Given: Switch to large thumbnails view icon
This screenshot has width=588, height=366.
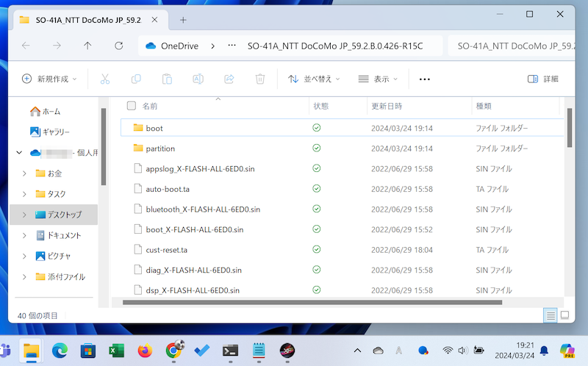Looking at the screenshot, I should [564, 315].
